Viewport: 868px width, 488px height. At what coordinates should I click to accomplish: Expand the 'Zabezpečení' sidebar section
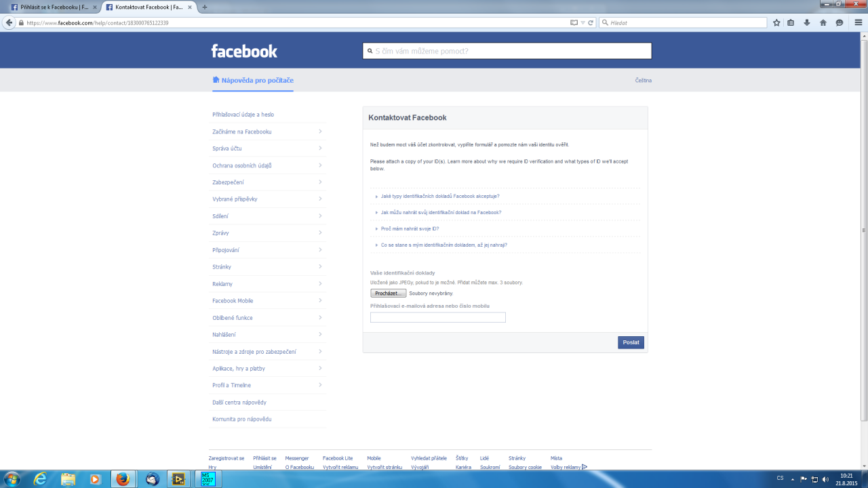tap(268, 182)
